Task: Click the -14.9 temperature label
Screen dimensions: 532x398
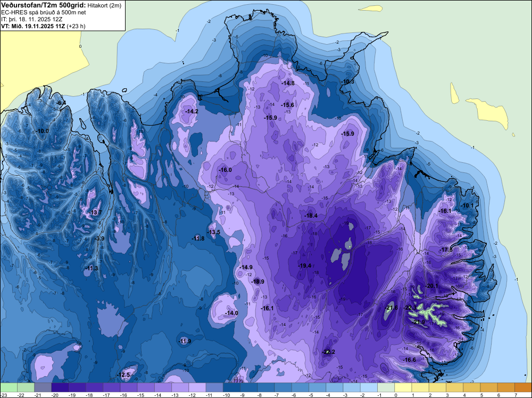Action: point(246,268)
